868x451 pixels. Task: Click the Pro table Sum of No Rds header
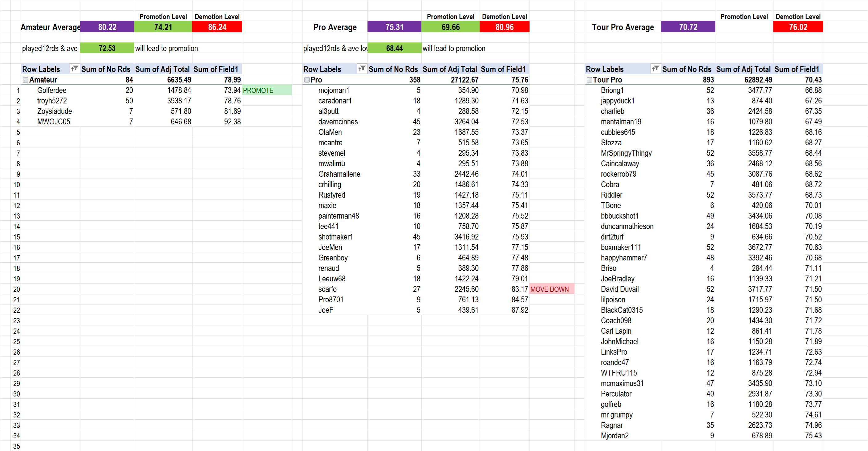click(393, 69)
